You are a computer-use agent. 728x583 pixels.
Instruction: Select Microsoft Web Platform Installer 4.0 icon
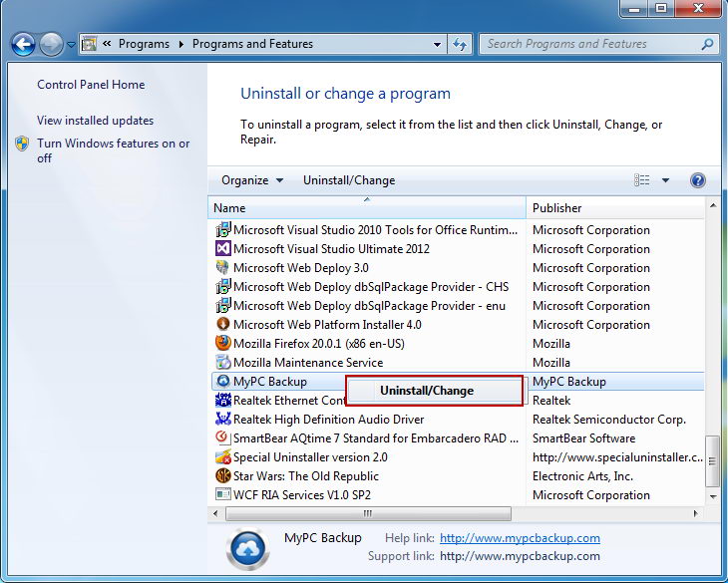click(222, 324)
